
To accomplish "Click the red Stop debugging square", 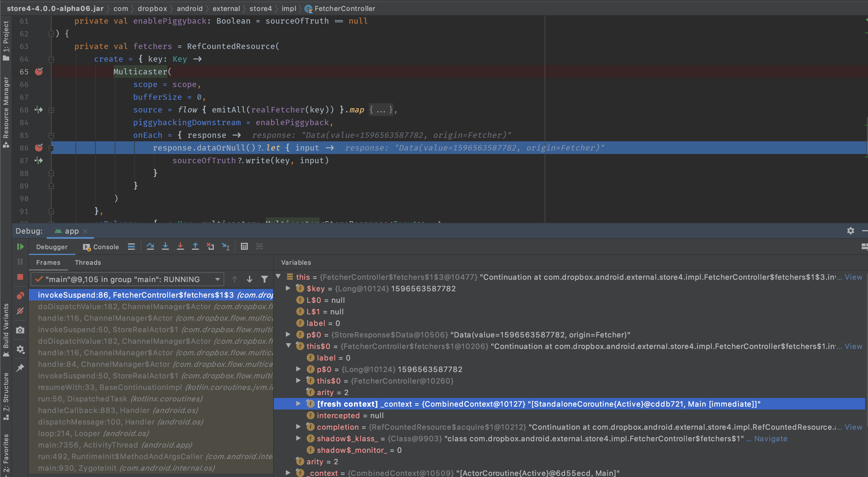I will pos(20,277).
